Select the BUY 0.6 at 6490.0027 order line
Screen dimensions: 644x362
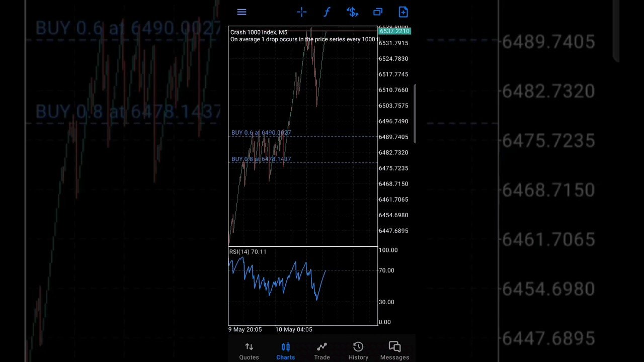261,133
